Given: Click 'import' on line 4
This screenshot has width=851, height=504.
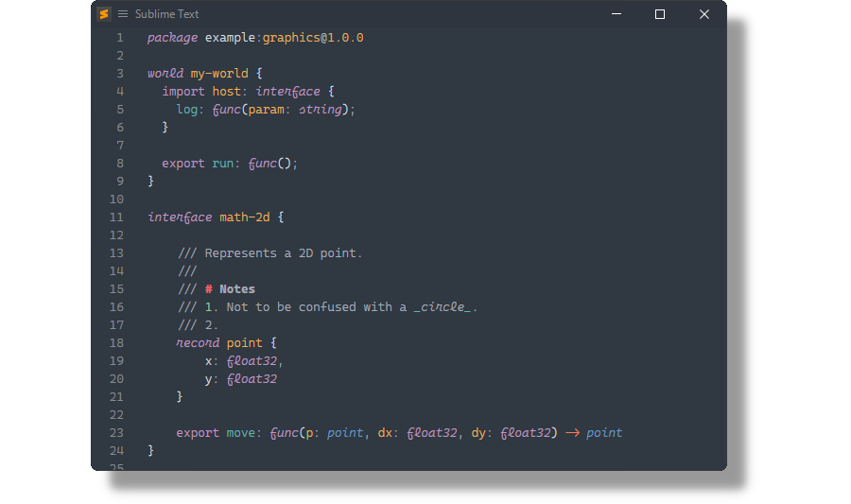Looking at the screenshot, I should point(183,92).
